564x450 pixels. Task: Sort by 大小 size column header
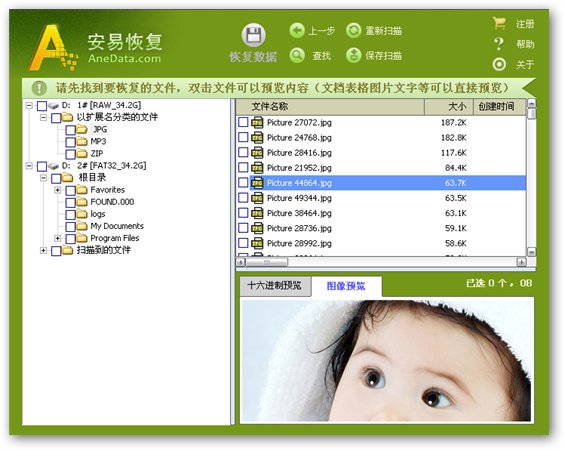pyautogui.click(x=449, y=106)
